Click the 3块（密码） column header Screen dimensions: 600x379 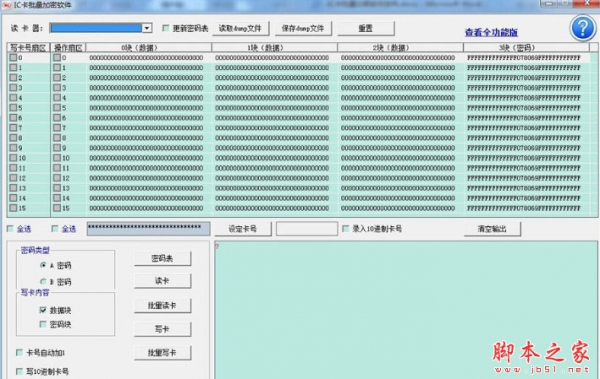click(x=526, y=48)
